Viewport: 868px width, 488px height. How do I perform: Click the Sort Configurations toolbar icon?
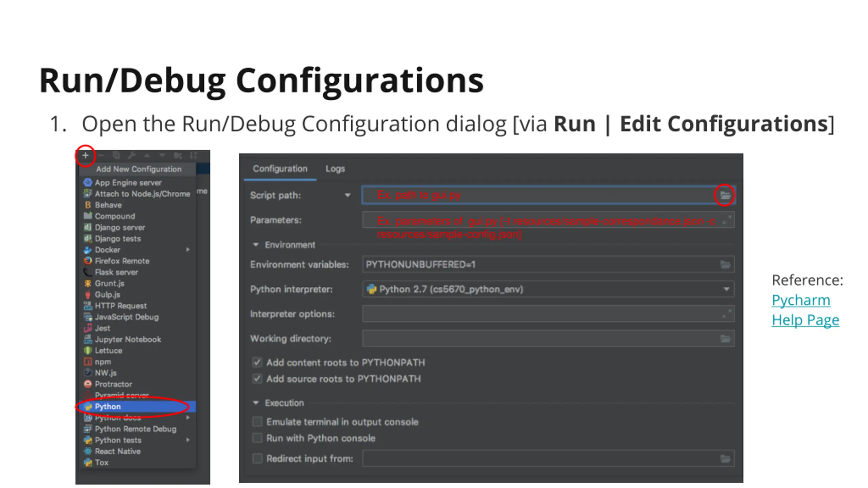click(x=193, y=156)
